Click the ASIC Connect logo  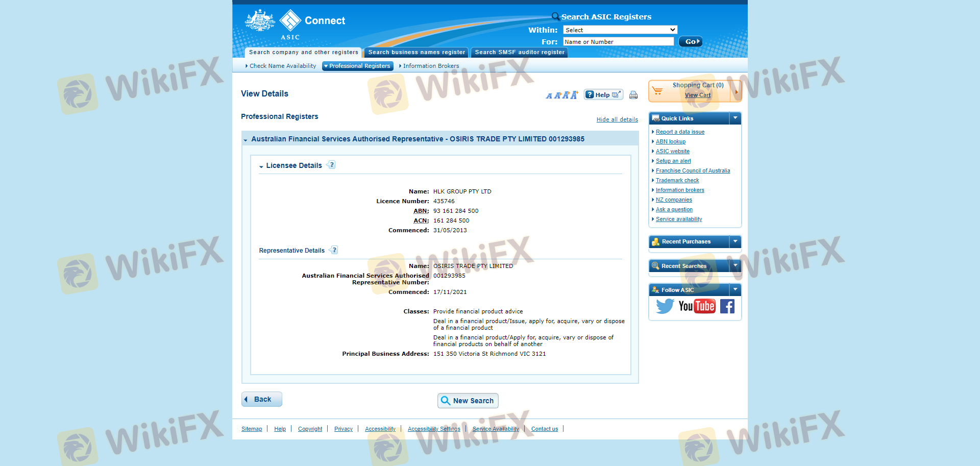[x=295, y=24]
